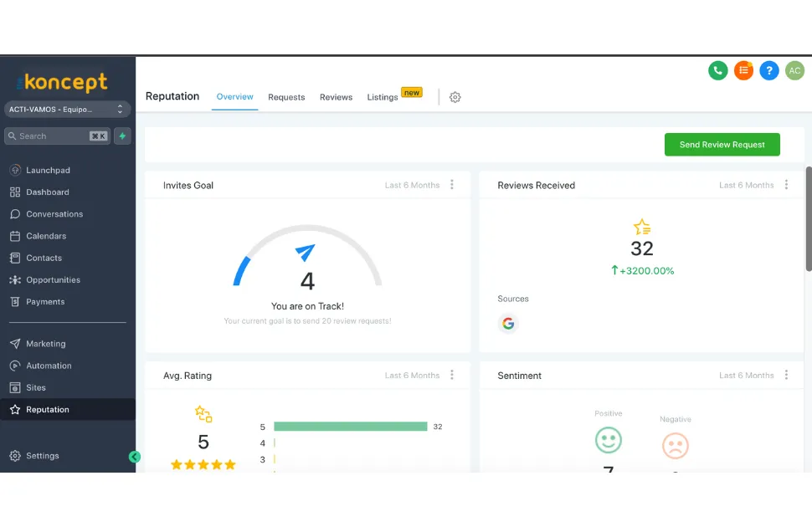Open the orange task list icon
The width and height of the screenshot is (812, 527).
(x=743, y=70)
